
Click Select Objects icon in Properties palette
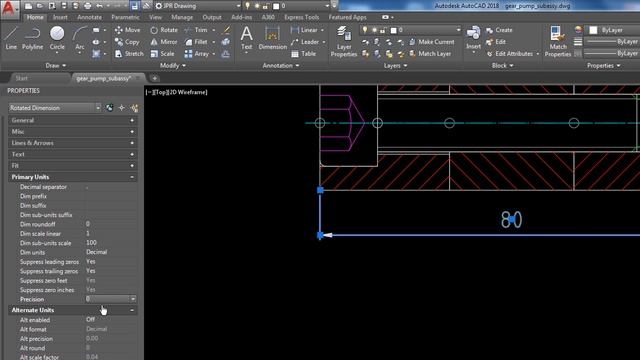pos(122,108)
